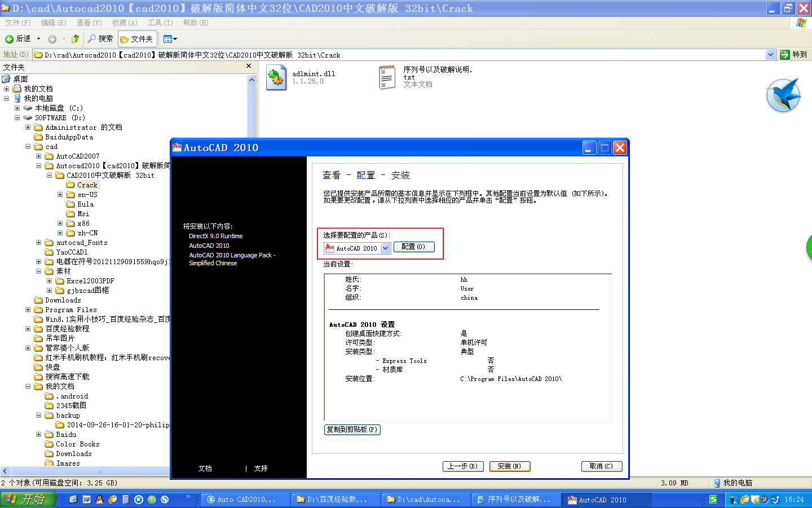Open the address bar history dropdown
This screenshot has height=508, width=812.
[771, 55]
